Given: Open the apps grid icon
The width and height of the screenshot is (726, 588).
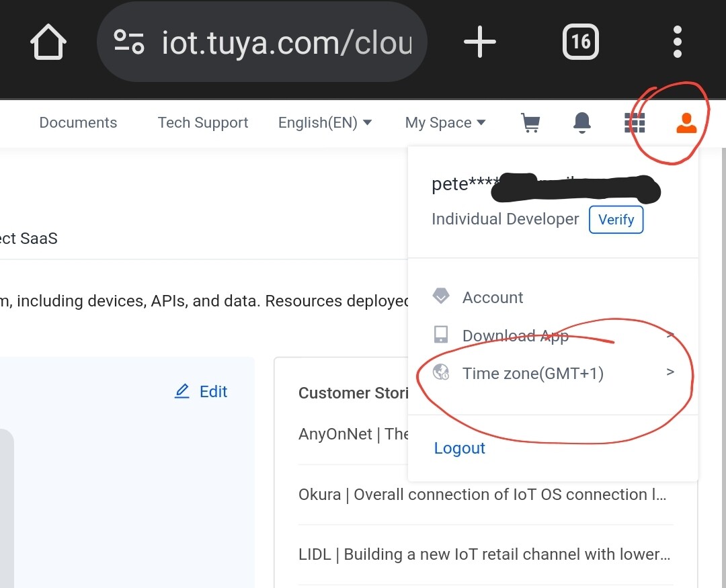Looking at the screenshot, I should pos(635,122).
